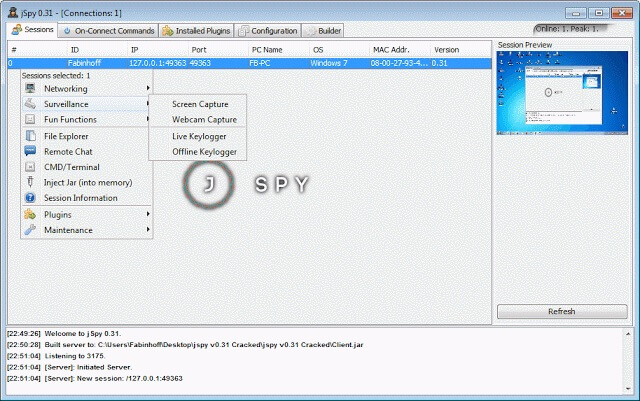Expand the Plugins submenu arrow

point(148,214)
